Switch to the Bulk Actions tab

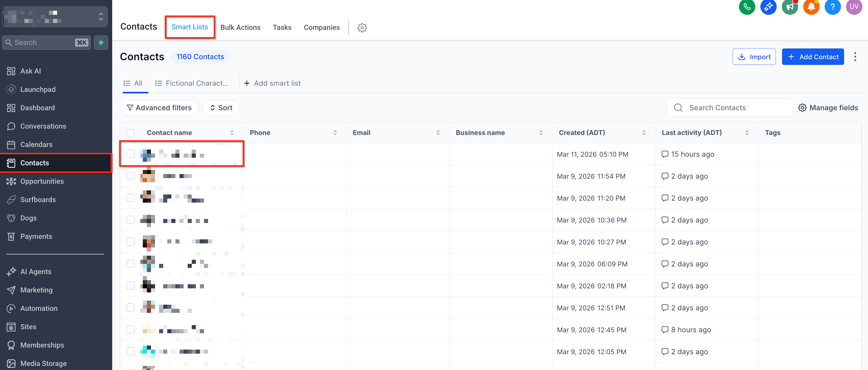(240, 27)
